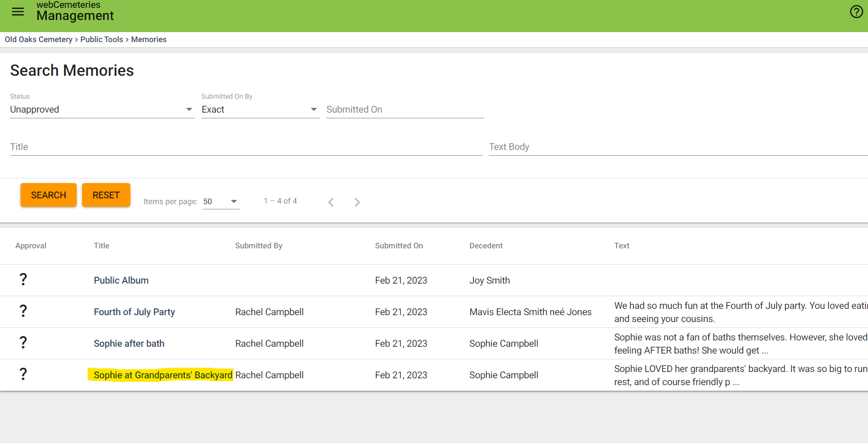Viewport: 868px width, 443px height.
Task: Click Feb 21, 2023 in Public Album row
Action: (401, 280)
